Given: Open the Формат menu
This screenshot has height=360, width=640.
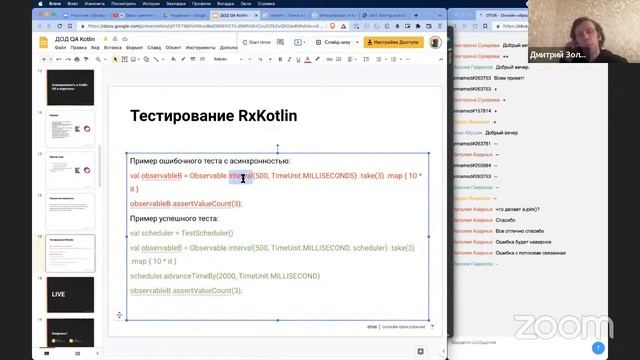Looking at the screenshot, I should [134, 48].
